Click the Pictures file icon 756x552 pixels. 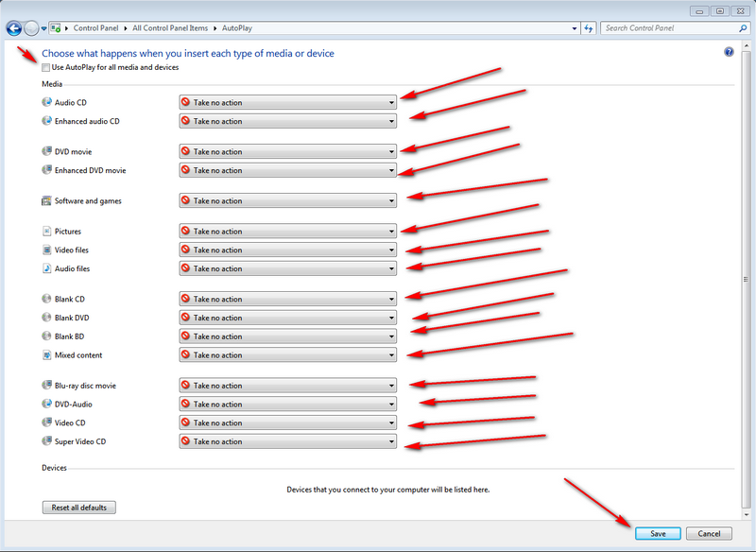coord(46,231)
